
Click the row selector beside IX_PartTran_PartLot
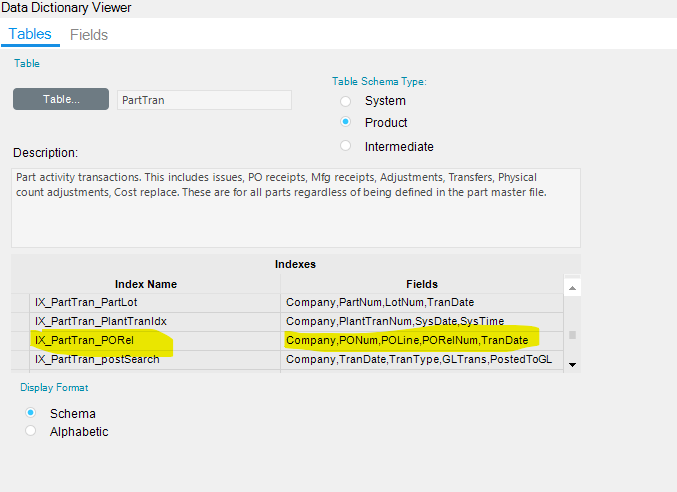pos(20,303)
